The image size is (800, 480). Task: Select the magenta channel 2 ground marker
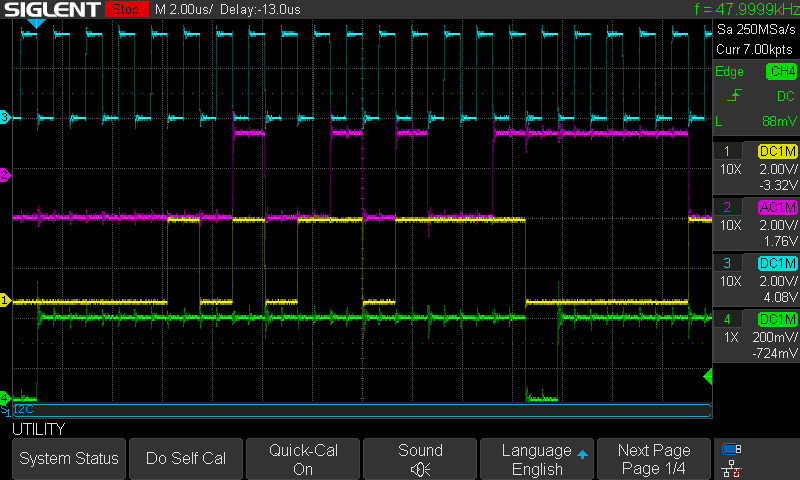5,175
